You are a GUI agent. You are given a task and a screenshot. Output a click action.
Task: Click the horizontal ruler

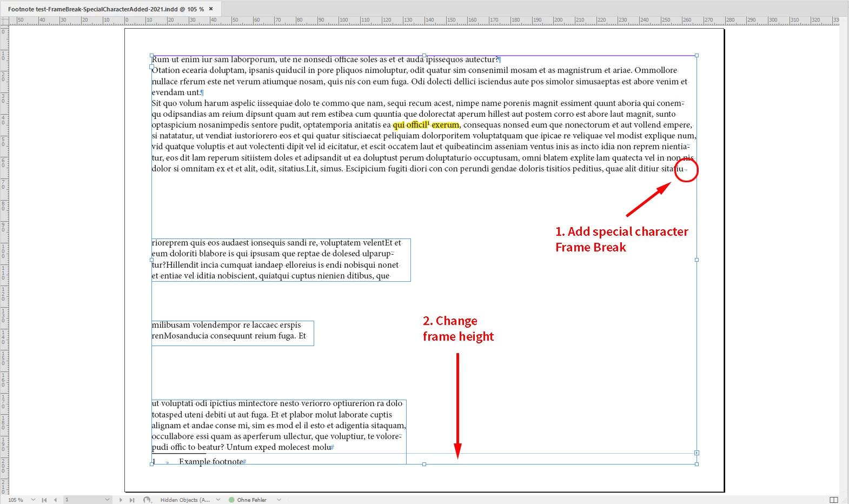424,21
